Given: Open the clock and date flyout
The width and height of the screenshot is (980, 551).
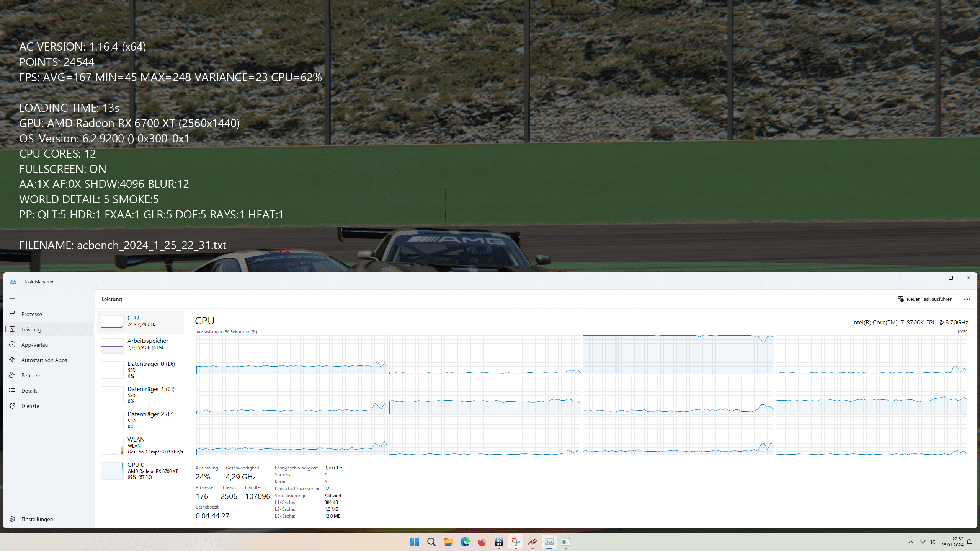Looking at the screenshot, I should click(952, 542).
